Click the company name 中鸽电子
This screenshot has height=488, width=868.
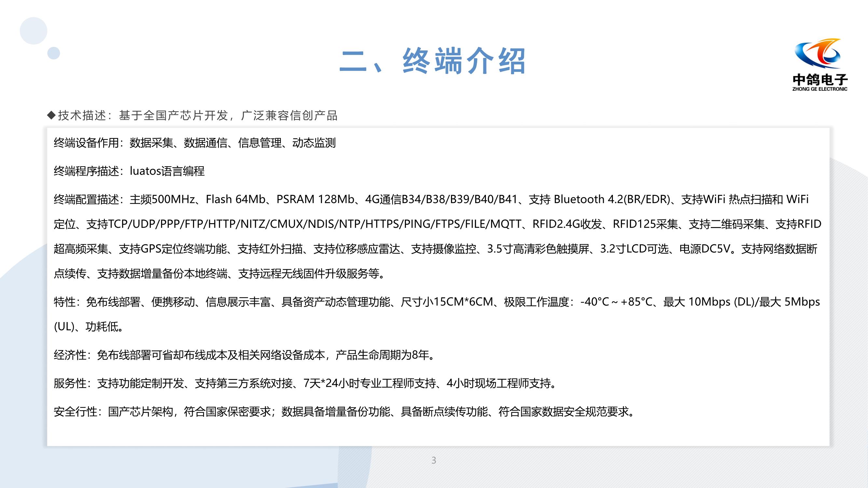click(x=820, y=79)
